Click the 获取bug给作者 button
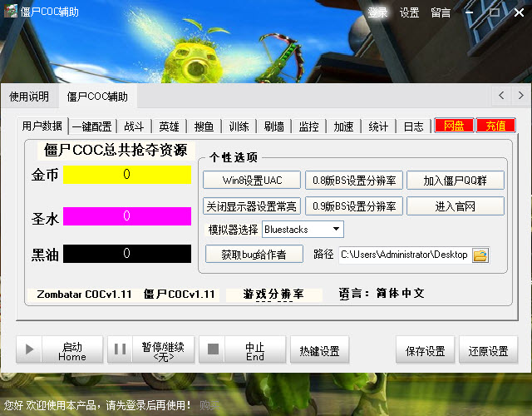The width and height of the screenshot is (532, 416). 254,254
